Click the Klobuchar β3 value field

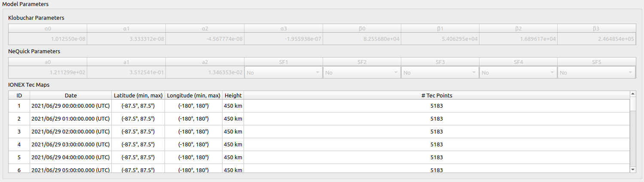coord(597,39)
